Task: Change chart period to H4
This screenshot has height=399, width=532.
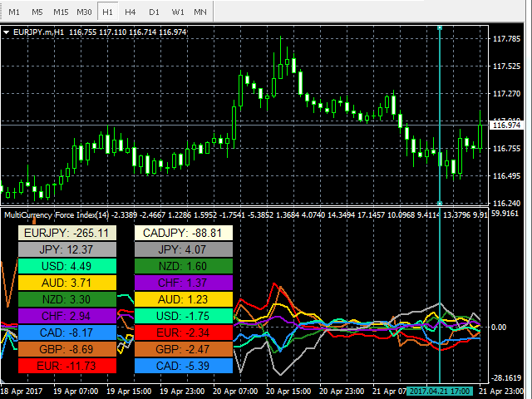Action: [x=131, y=12]
